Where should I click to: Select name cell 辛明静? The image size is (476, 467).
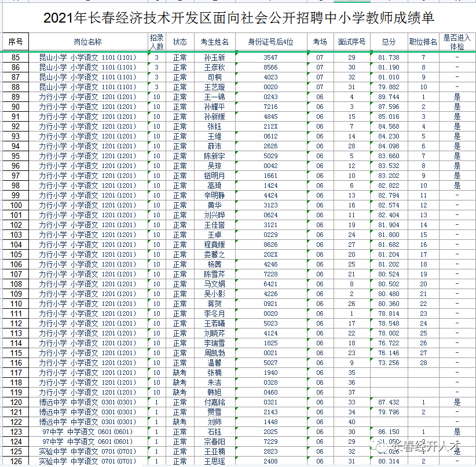click(215, 195)
